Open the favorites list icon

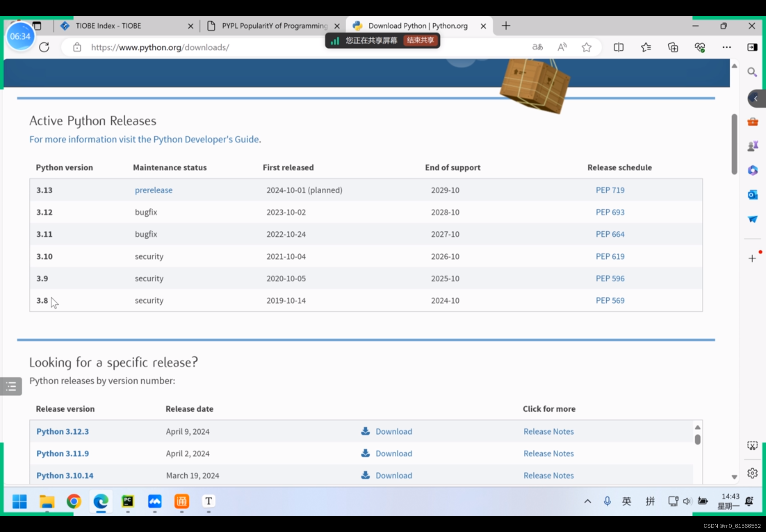click(x=646, y=47)
